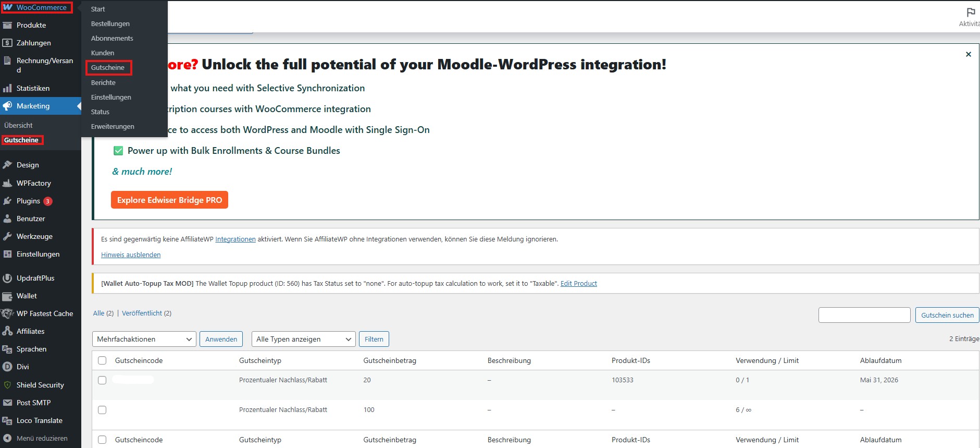This screenshot has height=448, width=980.
Task: Open Status in WooCommerce submenu
Action: click(100, 112)
